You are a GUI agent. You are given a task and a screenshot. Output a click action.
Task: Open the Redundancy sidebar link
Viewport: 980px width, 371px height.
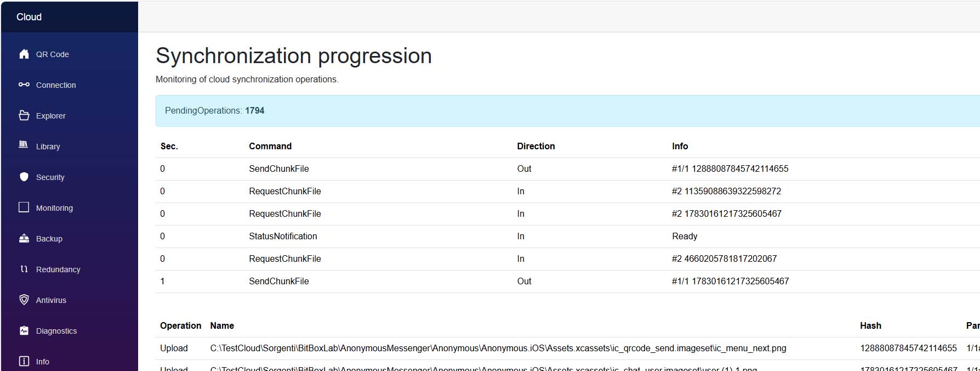[58, 269]
